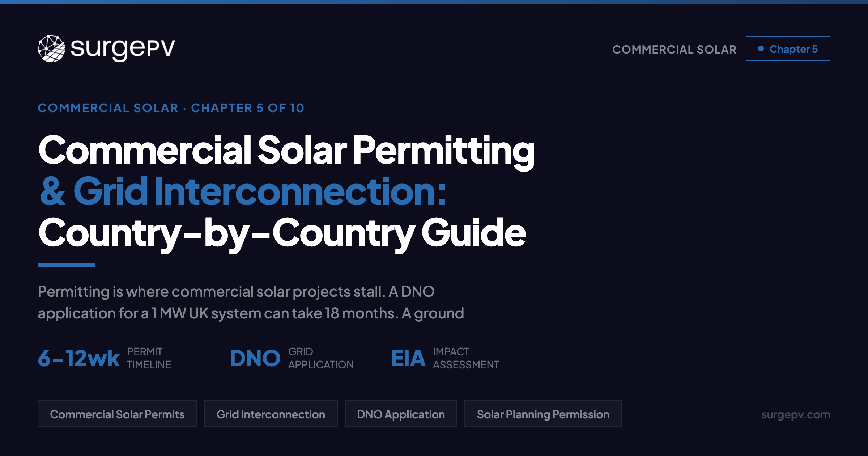Open the COMMERCIAL SOLAR chapter listing
Viewport: 868px width, 456px height.
pyautogui.click(x=675, y=49)
